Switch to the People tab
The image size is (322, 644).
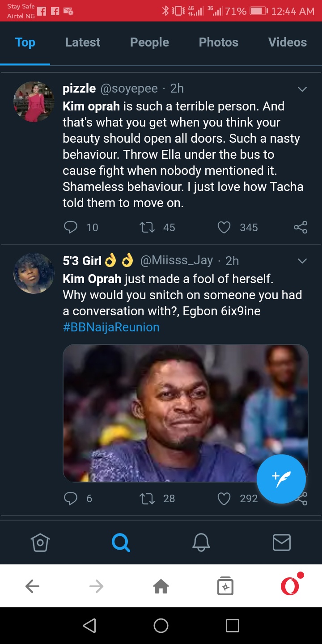click(x=149, y=42)
